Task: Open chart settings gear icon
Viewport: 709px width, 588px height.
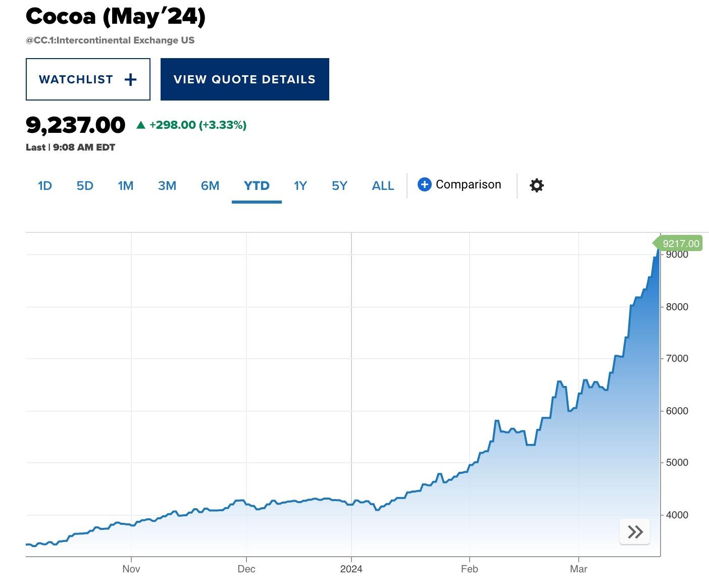Action: pos(536,185)
